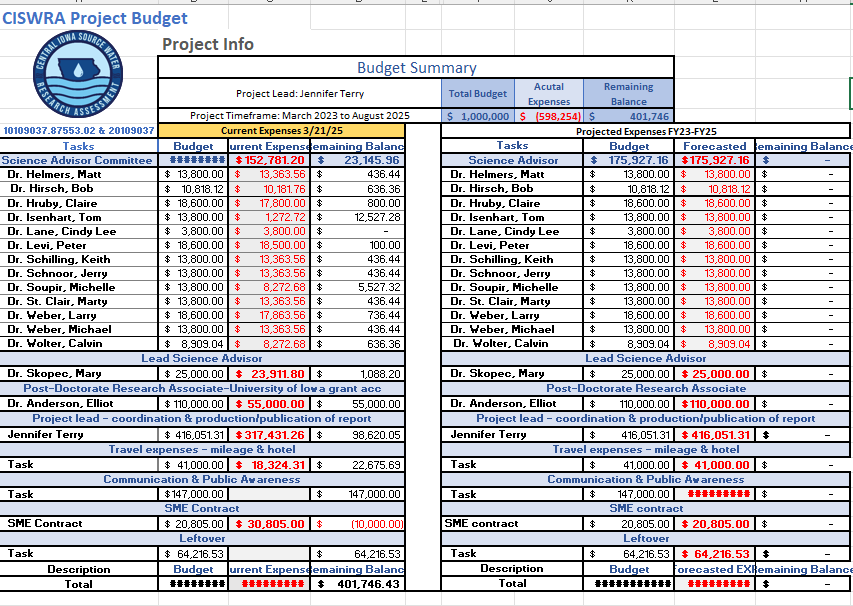Select the red 30,805.00 SME Contract expense
The height and width of the screenshot is (606, 853).
coord(269,524)
